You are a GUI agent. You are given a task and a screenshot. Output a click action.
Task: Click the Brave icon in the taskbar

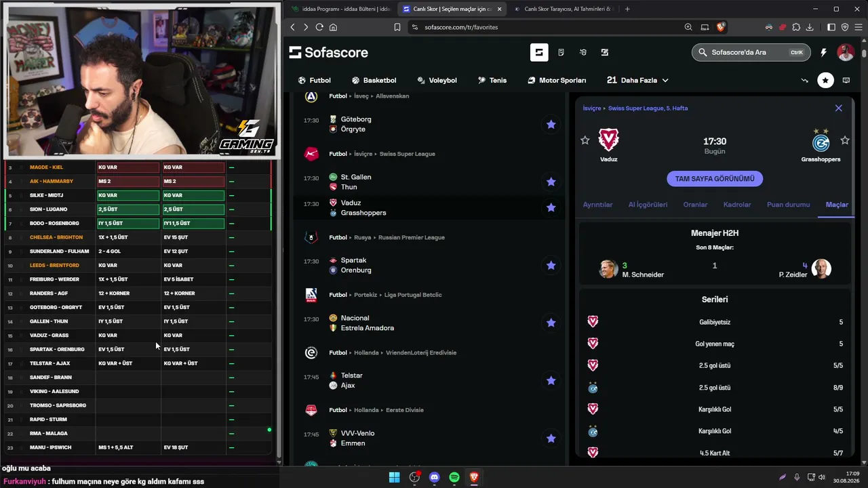coord(474,477)
